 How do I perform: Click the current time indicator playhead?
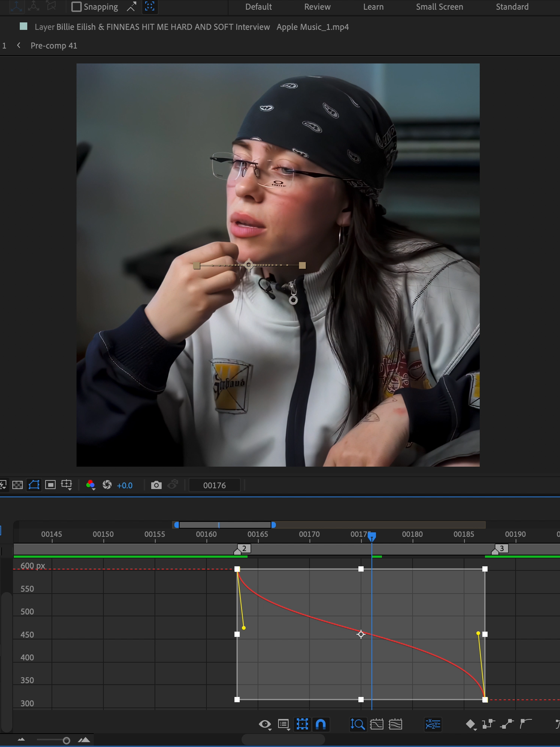click(x=372, y=537)
